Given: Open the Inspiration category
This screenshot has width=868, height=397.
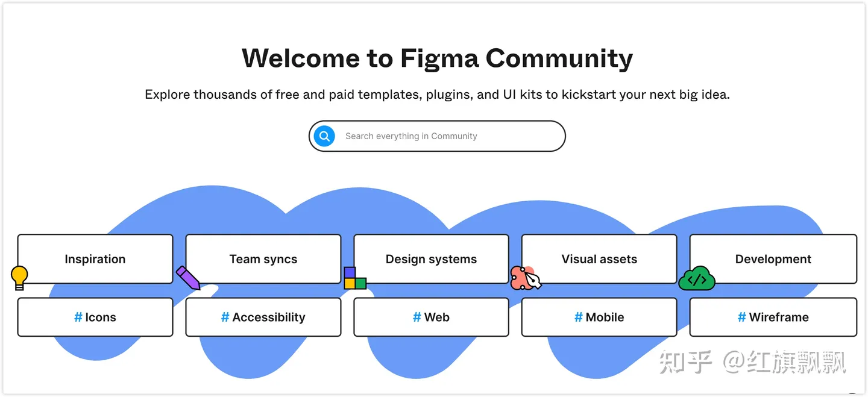Looking at the screenshot, I should pos(95,259).
